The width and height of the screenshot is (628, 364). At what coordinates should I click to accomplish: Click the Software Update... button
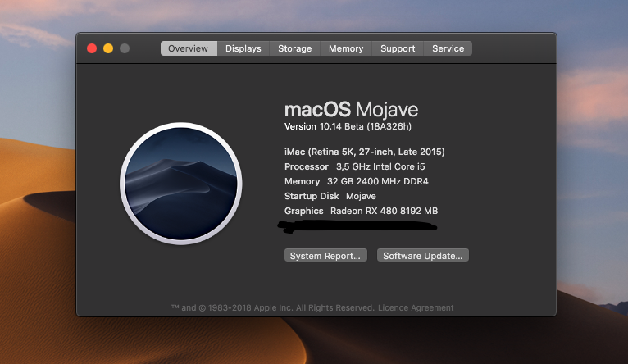pyautogui.click(x=422, y=256)
